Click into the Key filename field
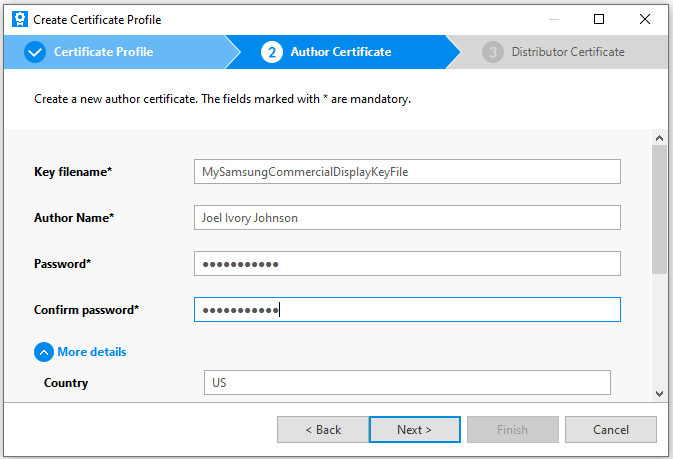Screen dimensions: 673x459 (x=406, y=172)
